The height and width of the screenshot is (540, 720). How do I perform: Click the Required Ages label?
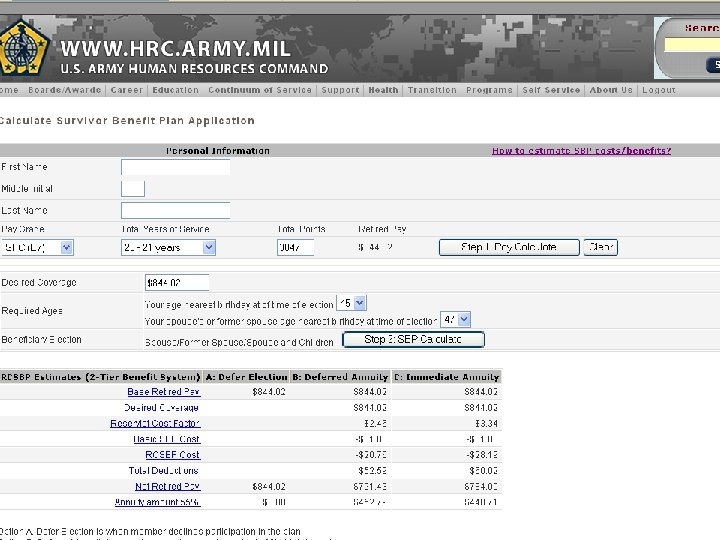click(32, 311)
